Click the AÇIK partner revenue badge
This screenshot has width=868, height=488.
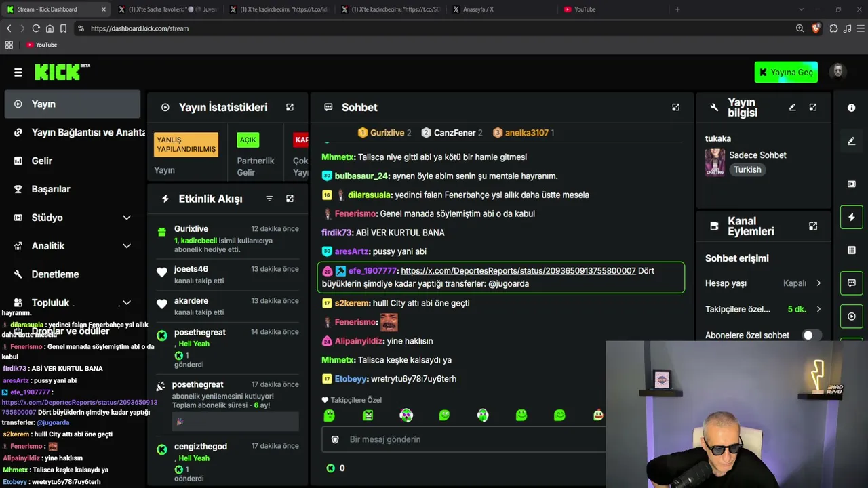248,140
